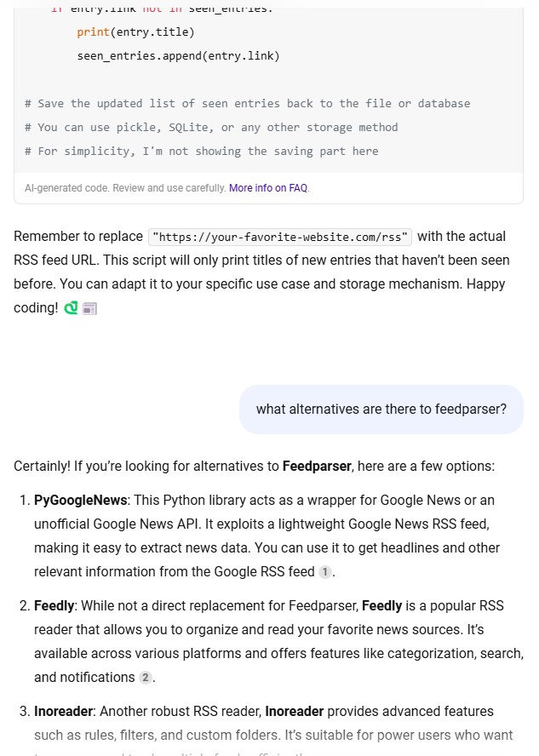The width and height of the screenshot is (539, 756).
Task: Click the bold Feedly heading starting item 2
Action: [x=54, y=606]
